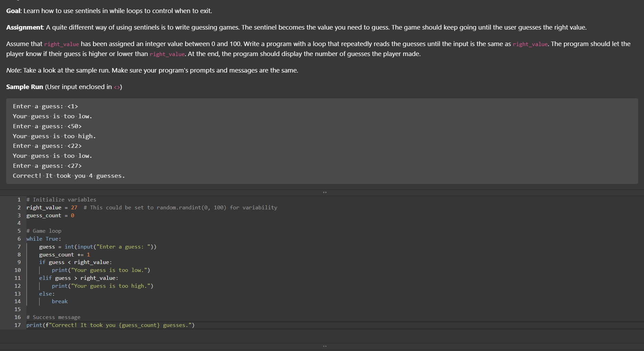Viewport: 644px width, 351px height.
Task: Click the "# Success message" comment
Action: 53,317
